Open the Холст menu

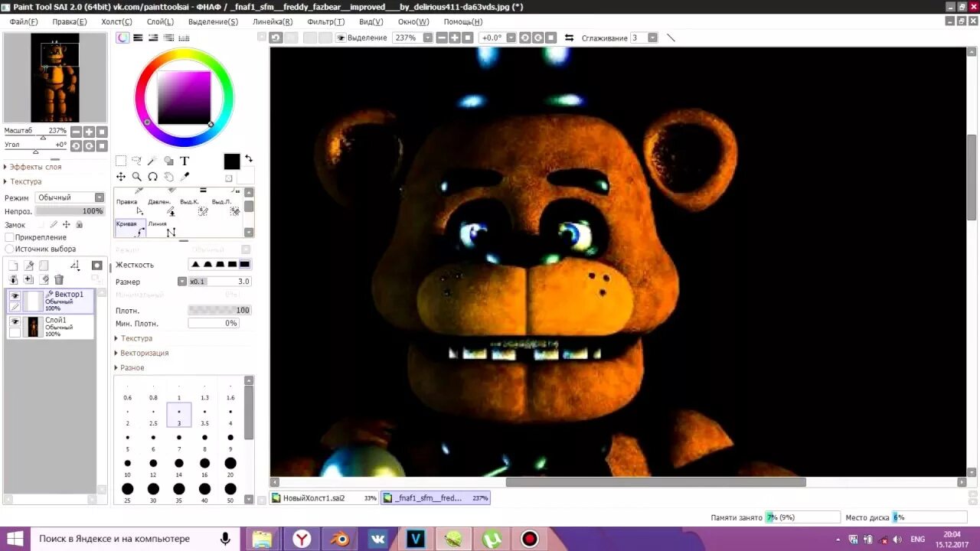coord(116,22)
